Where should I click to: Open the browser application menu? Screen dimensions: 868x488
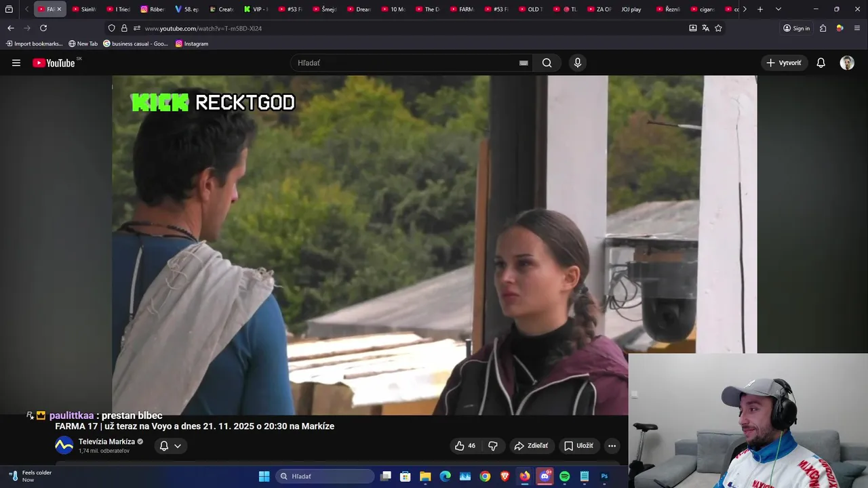point(857,28)
